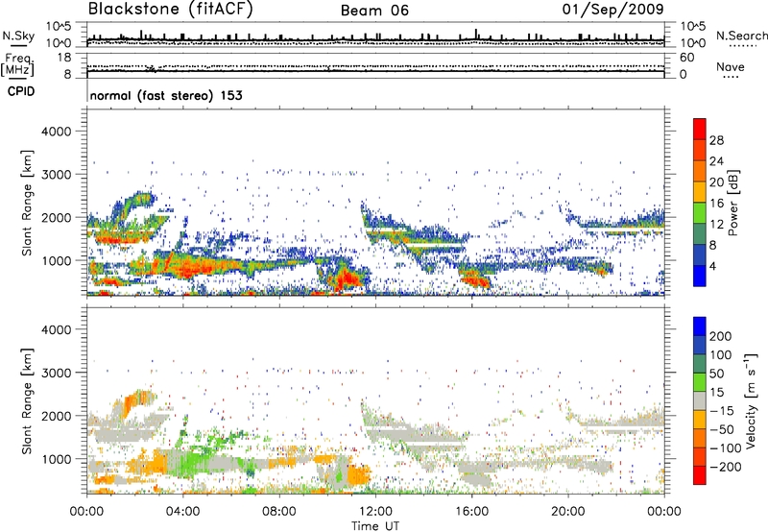Click the 'N.Sky' legend label
The height and width of the screenshot is (532, 768).
pos(18,36)
